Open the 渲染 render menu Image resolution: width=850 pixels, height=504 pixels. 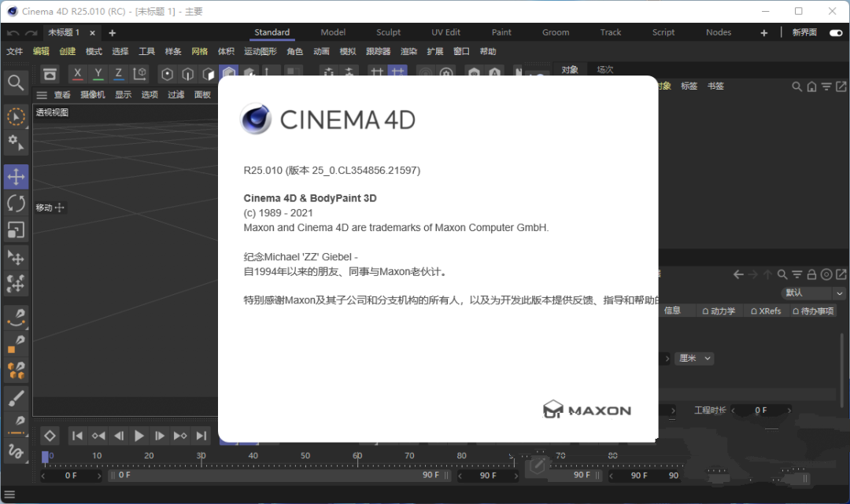pos(408,51)
